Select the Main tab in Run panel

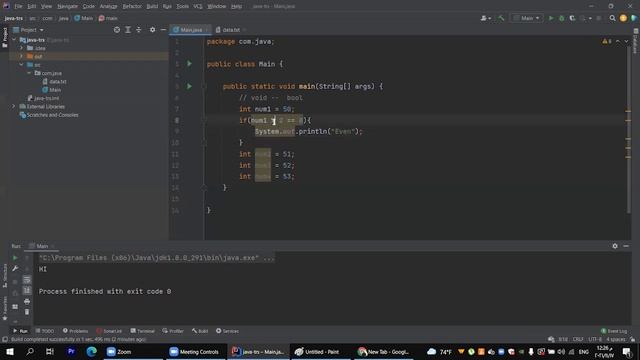point(42,246)
